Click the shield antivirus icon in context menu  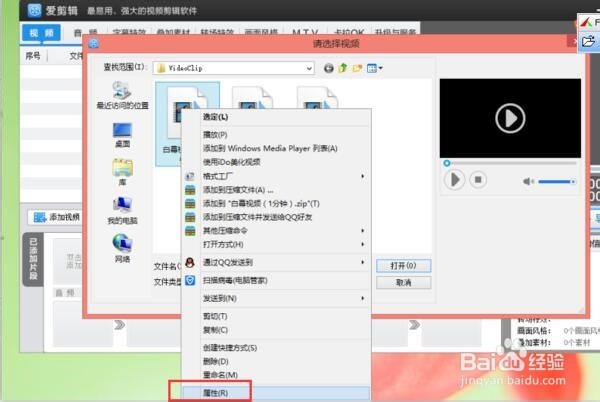point(190,280)
